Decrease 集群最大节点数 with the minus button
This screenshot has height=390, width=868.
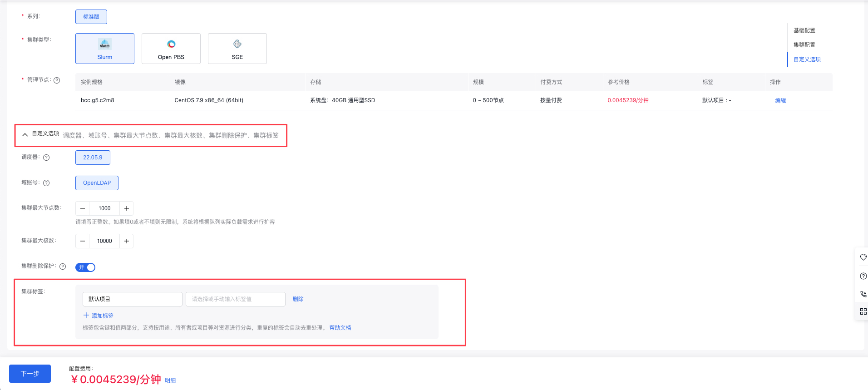point(83,208)
